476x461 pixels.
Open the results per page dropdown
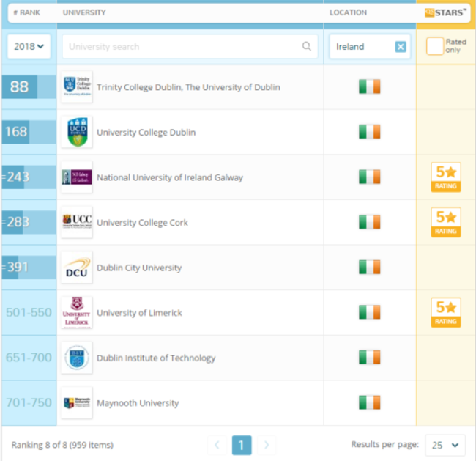(445, 445)
